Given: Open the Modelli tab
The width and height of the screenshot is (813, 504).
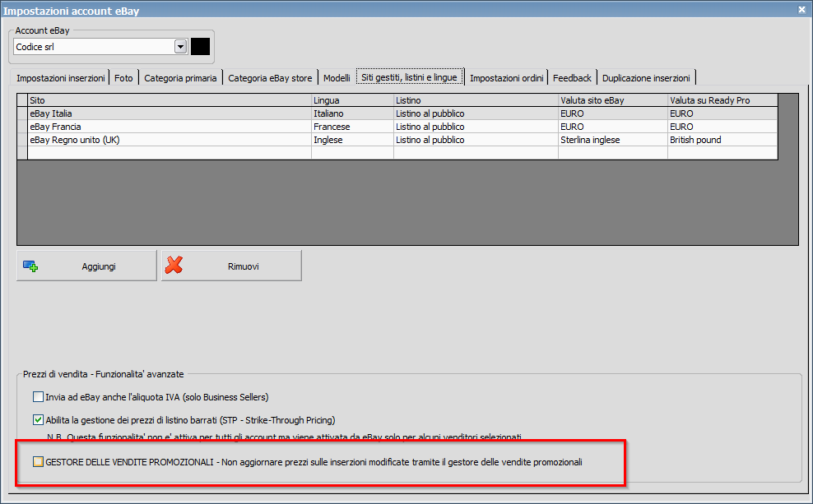Looking at the screenshot, I should click(337, 78).
